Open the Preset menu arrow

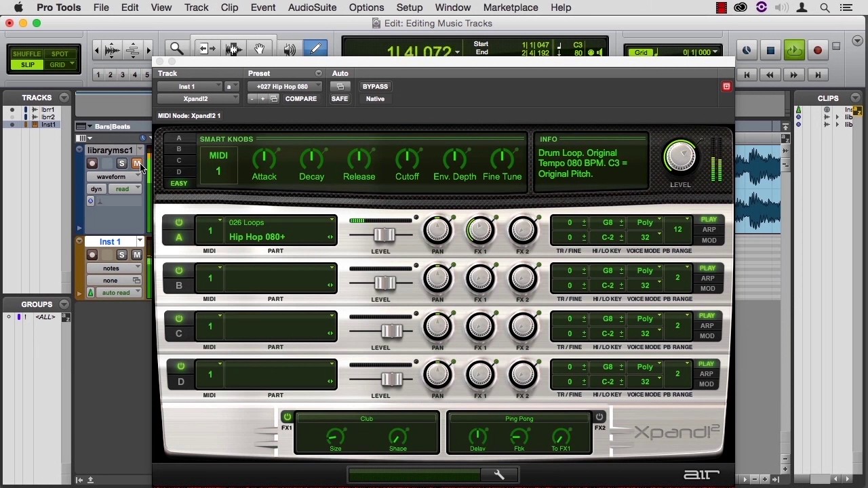(318, 73)
